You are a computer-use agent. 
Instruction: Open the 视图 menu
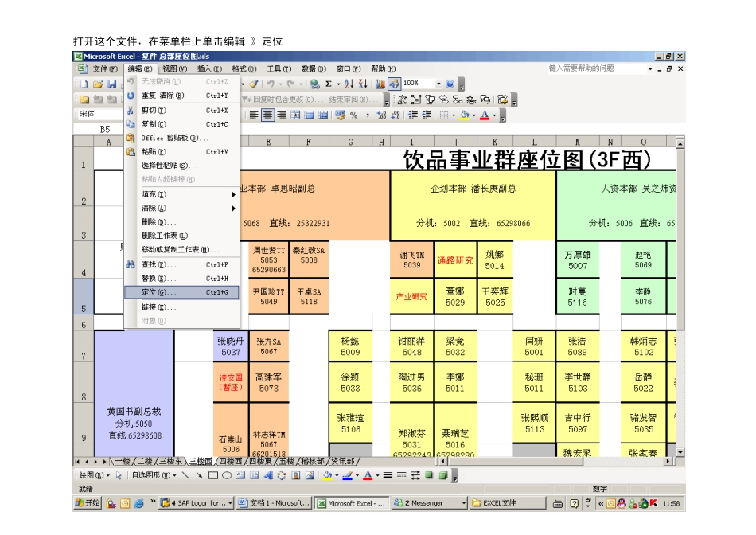[x=174, y=69]
